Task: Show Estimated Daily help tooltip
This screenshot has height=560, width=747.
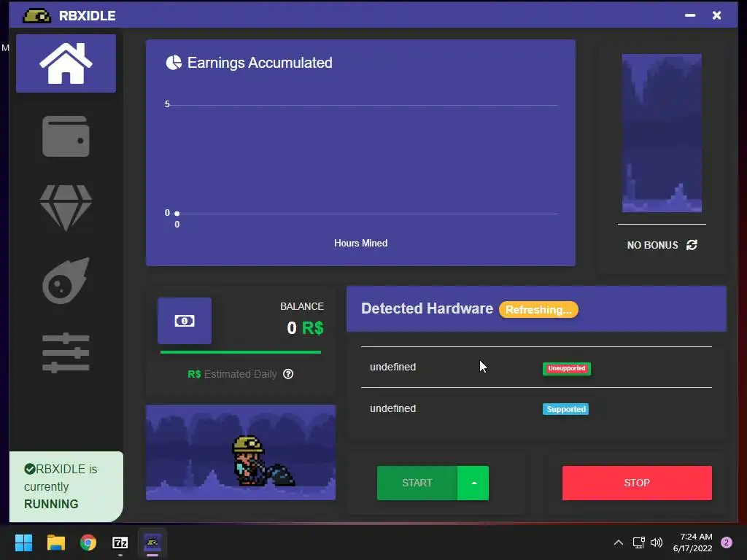Action: click(288, 374)
